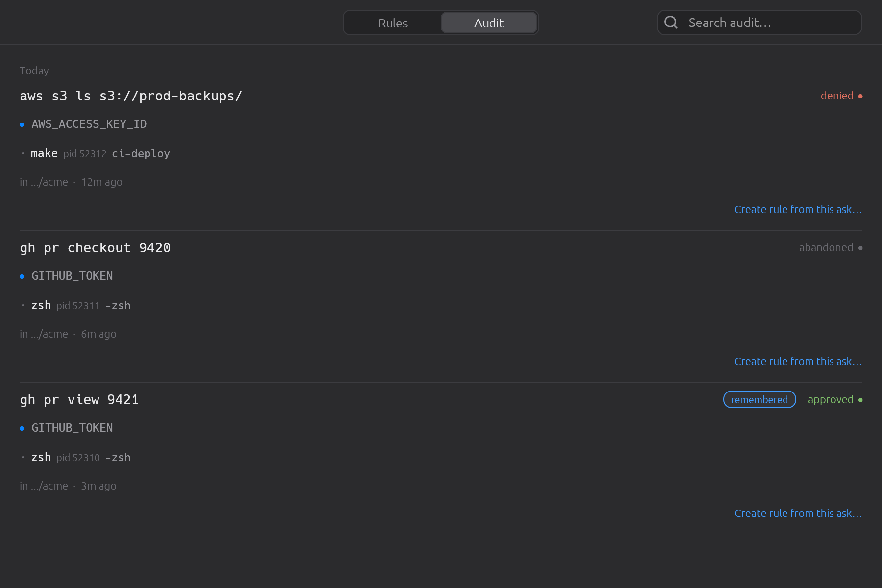Click the Search audit input field
This screenshot has width=882, height=588.
[x=759, y=23]
